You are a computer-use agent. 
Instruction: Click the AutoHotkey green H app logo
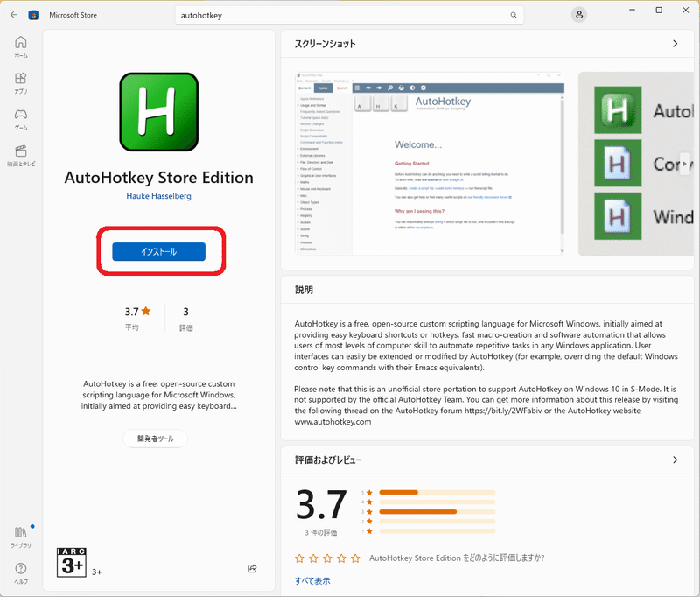159,112
